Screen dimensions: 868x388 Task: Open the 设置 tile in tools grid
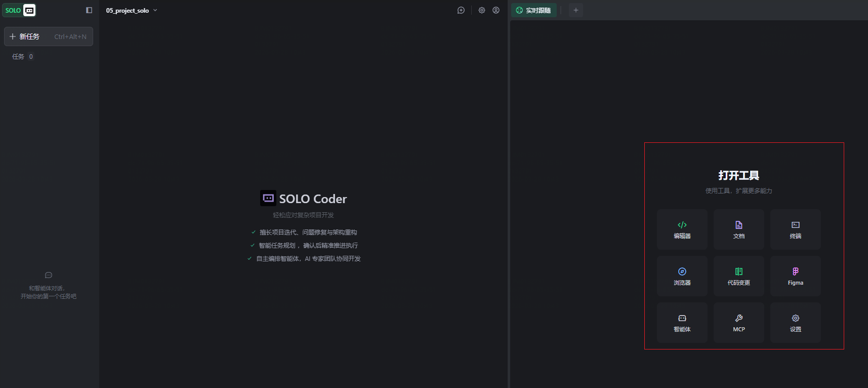click(x=796, y=323)
